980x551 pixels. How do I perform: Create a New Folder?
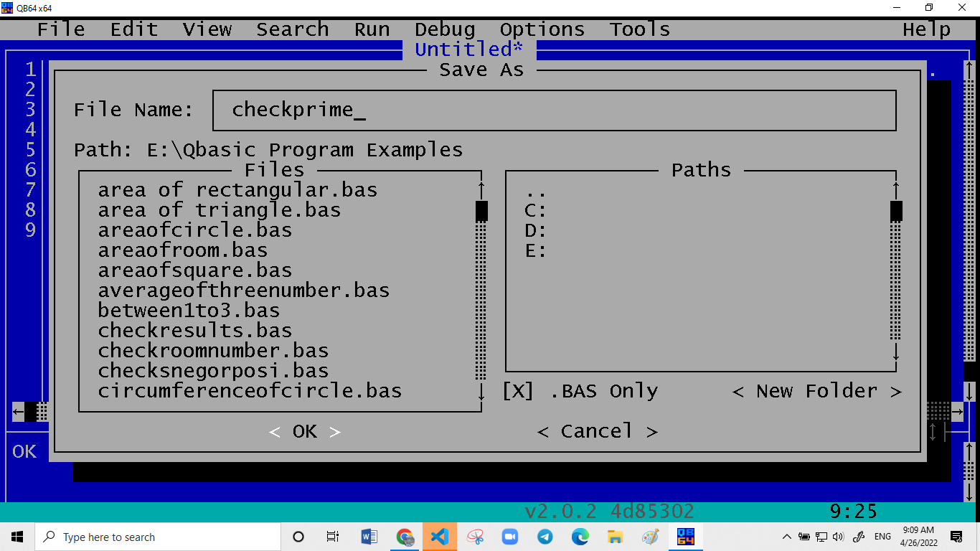(817, 391)
